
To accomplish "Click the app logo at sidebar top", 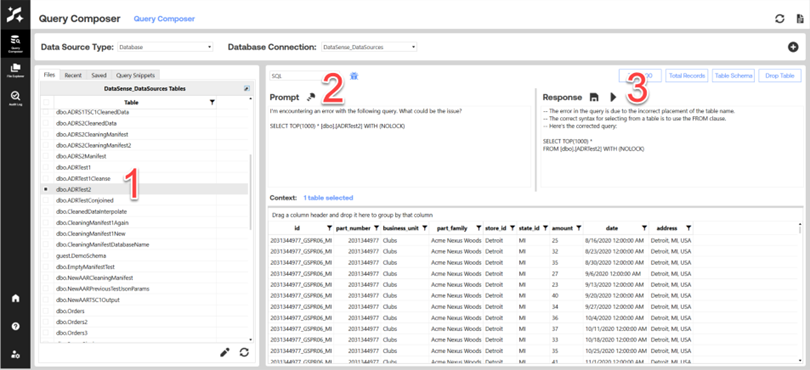I will (15, 15).
